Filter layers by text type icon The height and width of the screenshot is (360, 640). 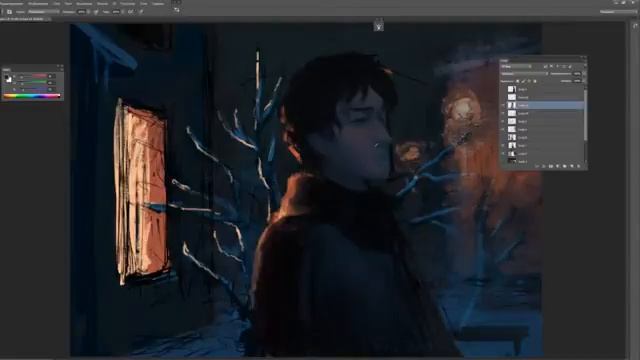[558, 67]
